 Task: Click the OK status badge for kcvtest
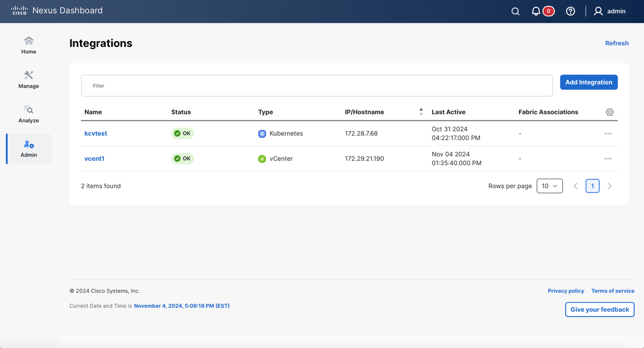[182, 133]
